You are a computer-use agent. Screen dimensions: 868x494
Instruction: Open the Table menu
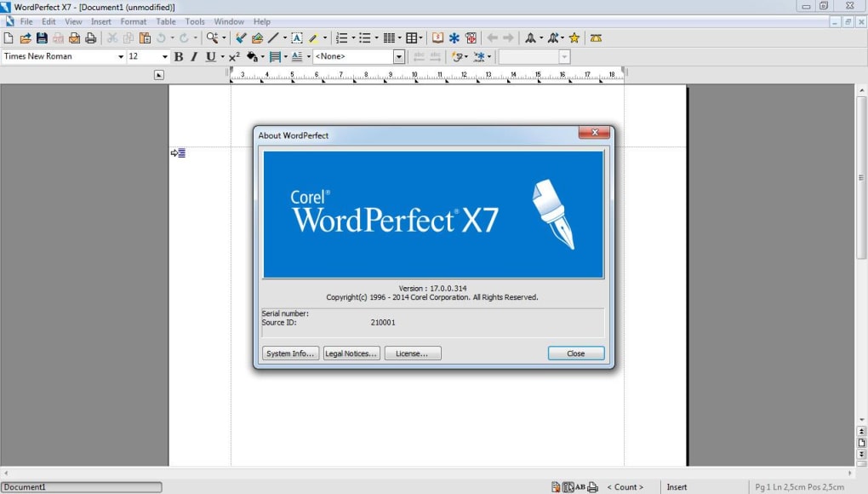pos(165,21)
